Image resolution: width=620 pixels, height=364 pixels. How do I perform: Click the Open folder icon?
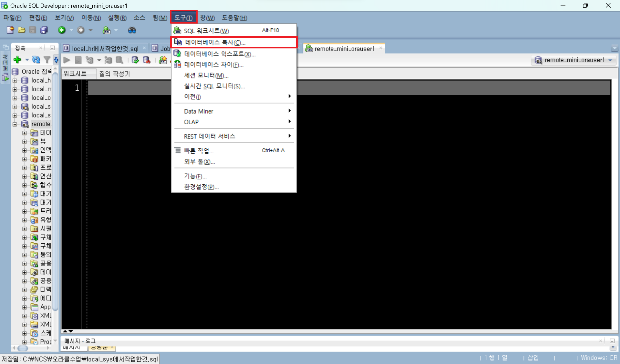[x=22, y=30]
